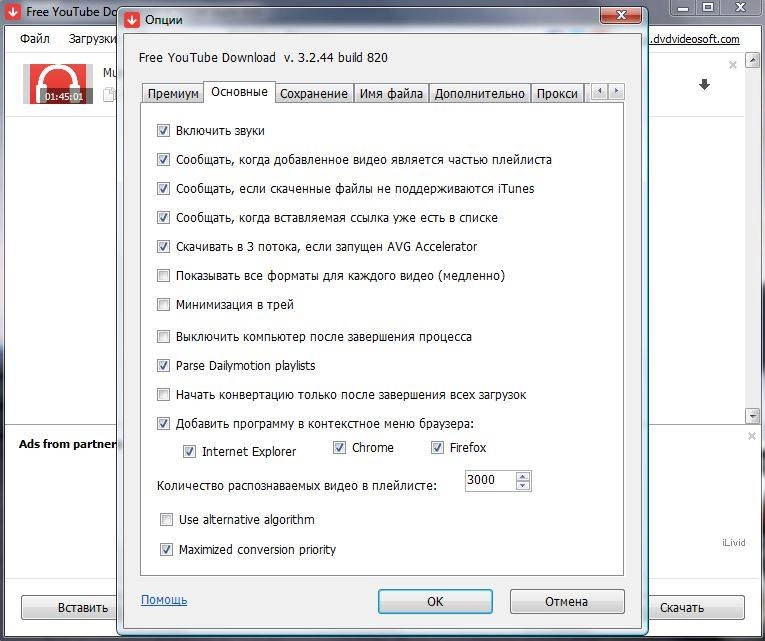Toggle the AVG Accelerator 3 потока checkbox

(x=163, y=246)
